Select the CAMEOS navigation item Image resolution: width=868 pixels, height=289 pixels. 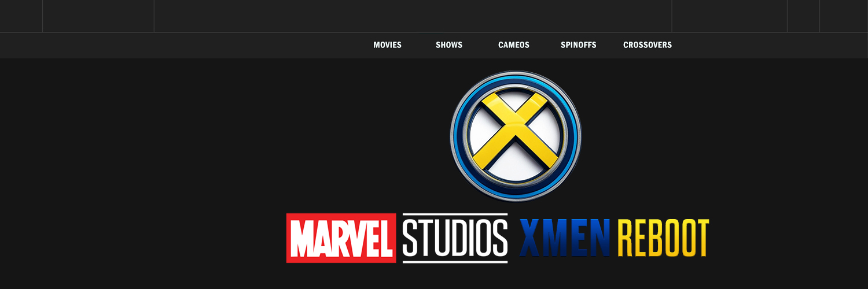[514, 45]
